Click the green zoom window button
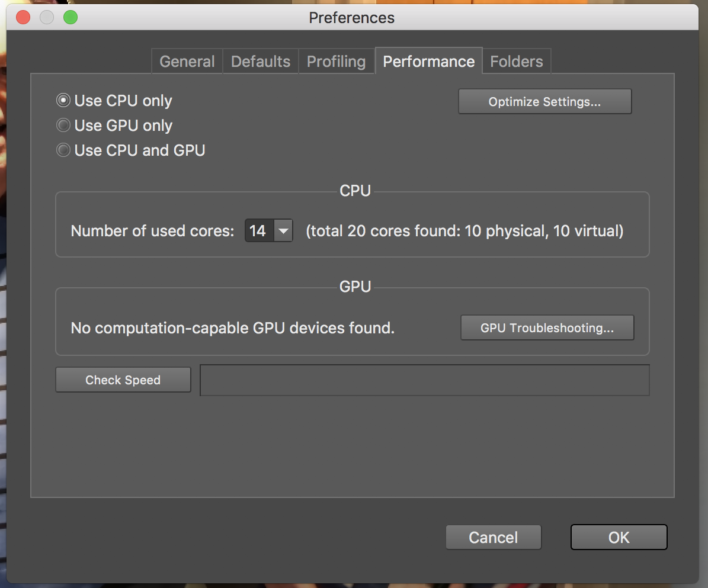This screenshot has height=588, width=708. tap(71, 18)
